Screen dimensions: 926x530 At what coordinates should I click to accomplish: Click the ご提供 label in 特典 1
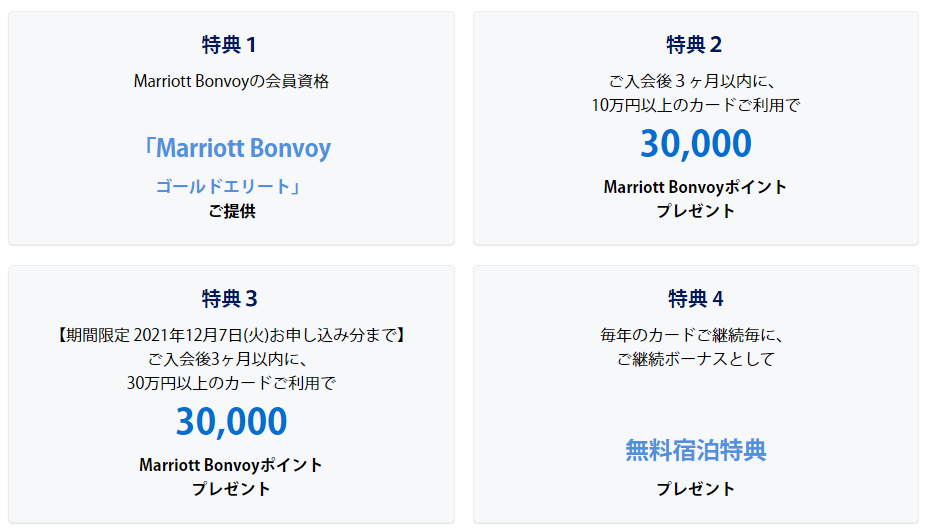(232, 211)
